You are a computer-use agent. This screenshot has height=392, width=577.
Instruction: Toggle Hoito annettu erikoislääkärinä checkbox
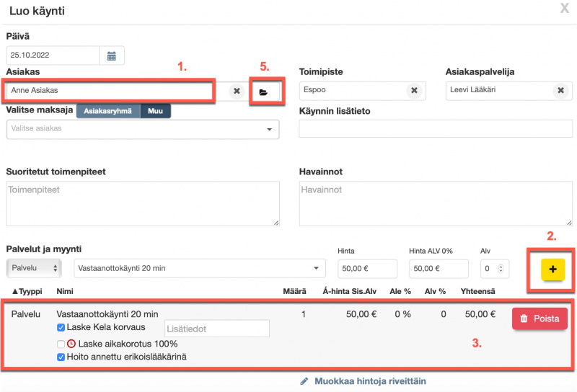click(61, 357)
